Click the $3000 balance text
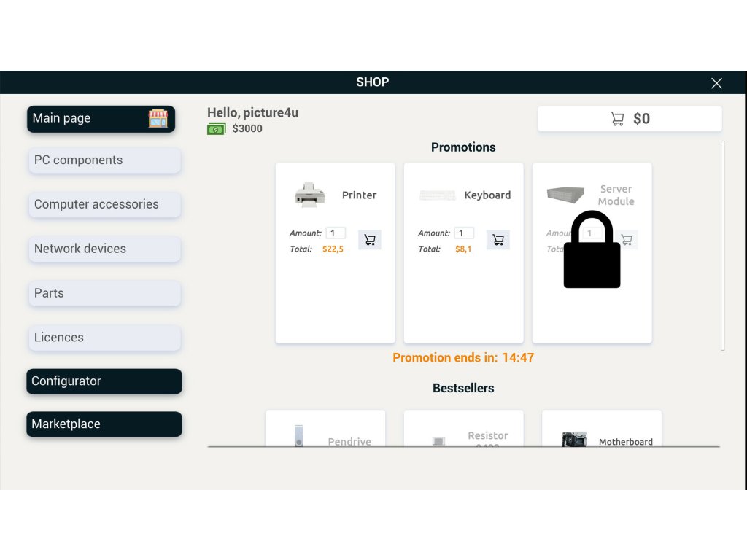The width and height of the screenshot is (747, 560). pos(247,128)
